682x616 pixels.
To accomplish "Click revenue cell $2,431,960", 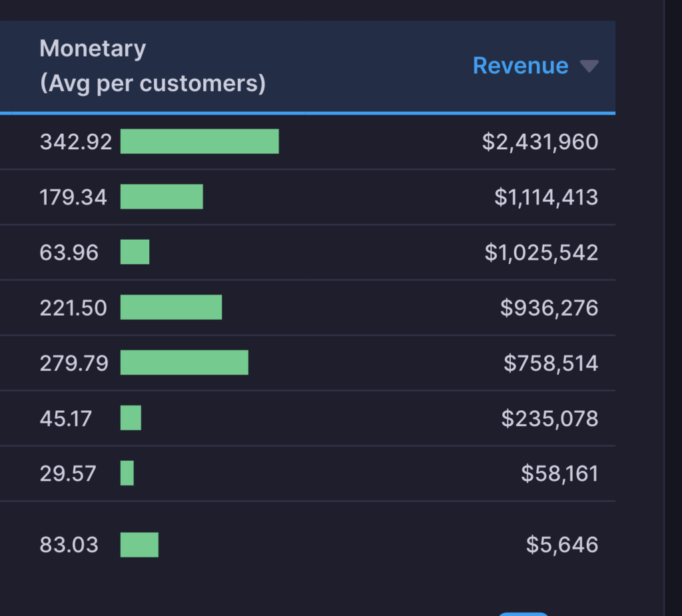I will pos(540,142).
